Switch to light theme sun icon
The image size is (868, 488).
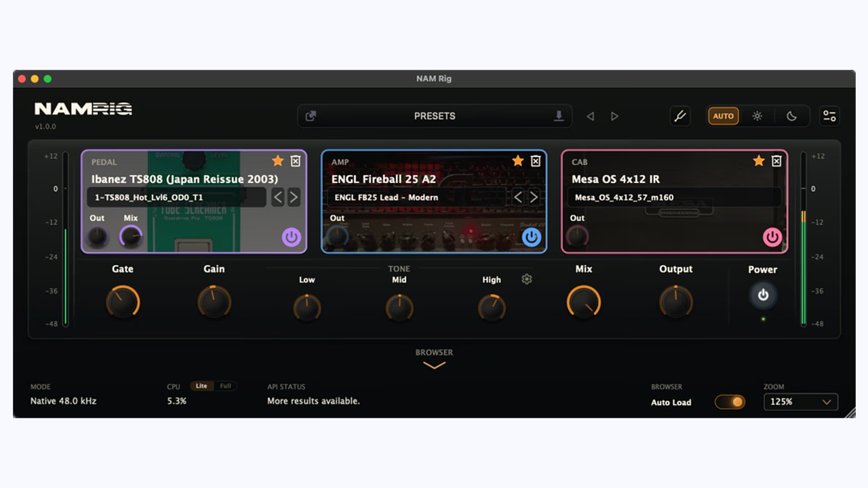757,116
